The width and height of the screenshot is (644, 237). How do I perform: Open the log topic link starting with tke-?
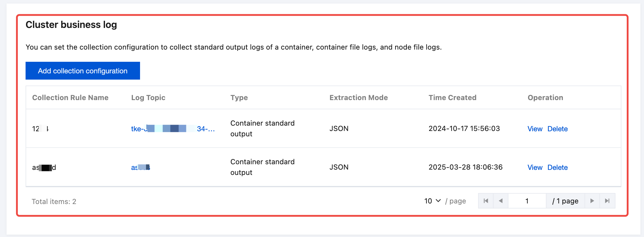(x=173, y=129)
